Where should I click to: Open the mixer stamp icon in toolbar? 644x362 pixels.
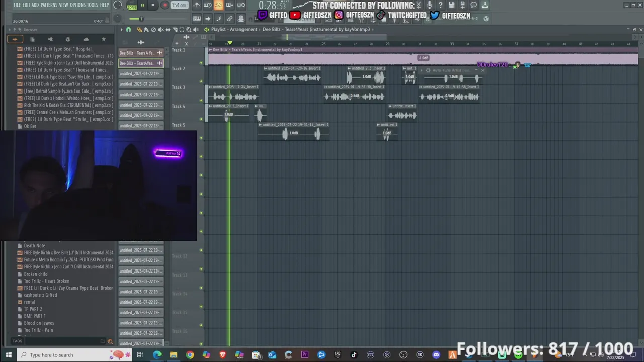click(x=241, y=19)
